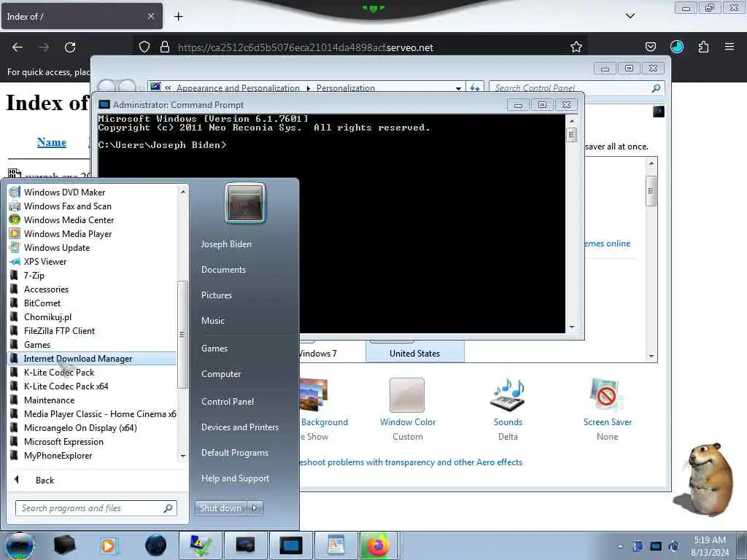The image size is (747, 560).
Task: Open Aero transparency troubleshoot link
Action: 411,462
